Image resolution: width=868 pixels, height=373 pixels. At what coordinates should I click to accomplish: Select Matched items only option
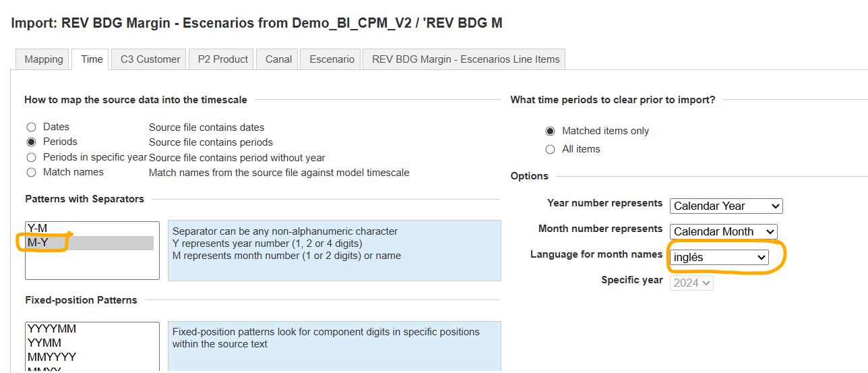550,131
